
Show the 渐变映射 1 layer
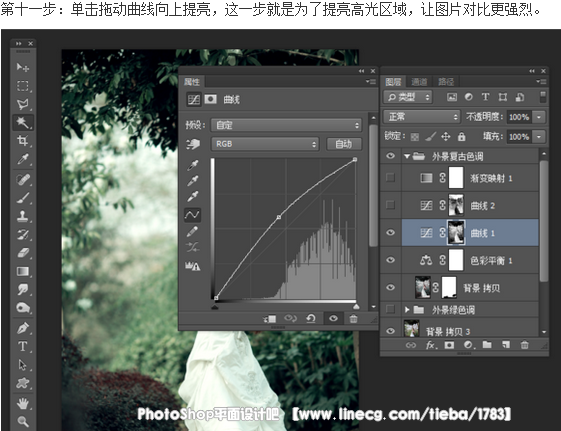(x=391, y=177)
